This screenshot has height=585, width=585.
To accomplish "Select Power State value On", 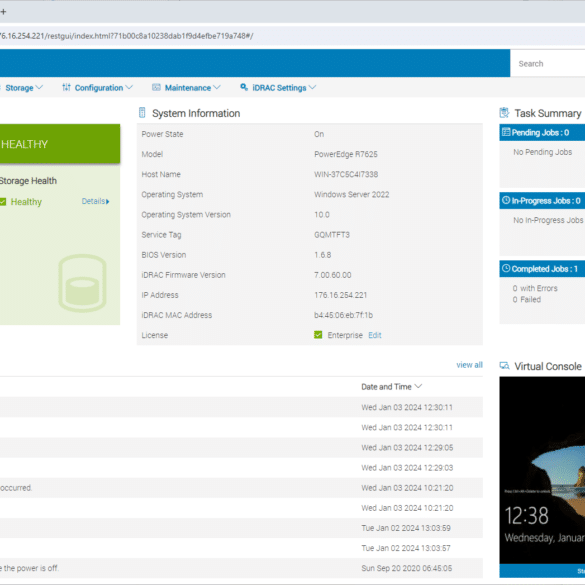I will 319,134.
